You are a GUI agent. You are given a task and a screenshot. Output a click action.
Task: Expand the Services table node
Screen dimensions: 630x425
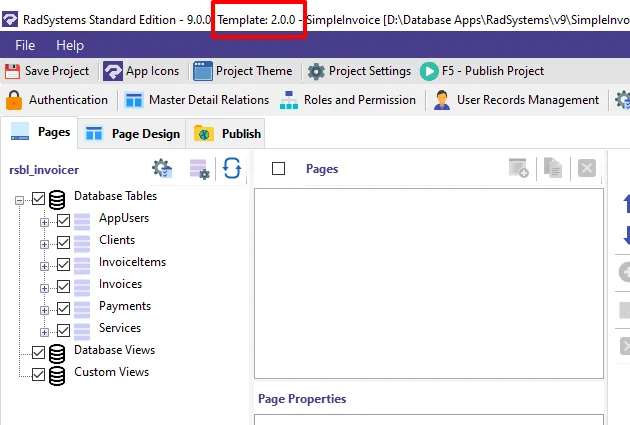(x=44, y=332)
